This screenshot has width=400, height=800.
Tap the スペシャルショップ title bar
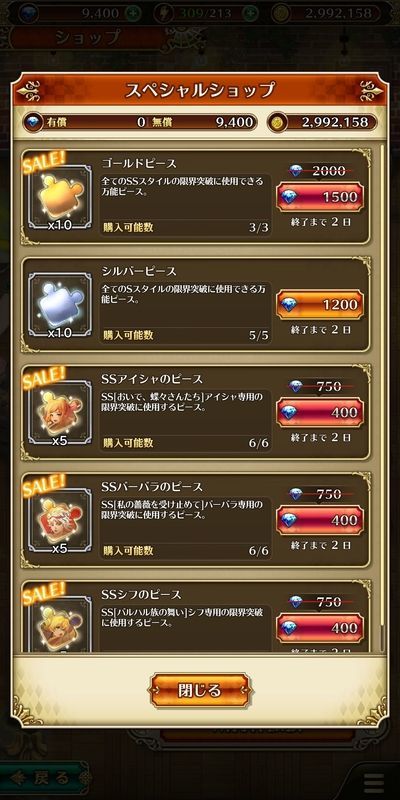pos(200,89)
